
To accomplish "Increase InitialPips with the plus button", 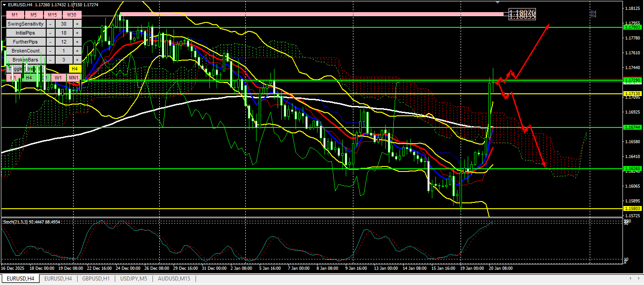I will [x=77, y=33].
